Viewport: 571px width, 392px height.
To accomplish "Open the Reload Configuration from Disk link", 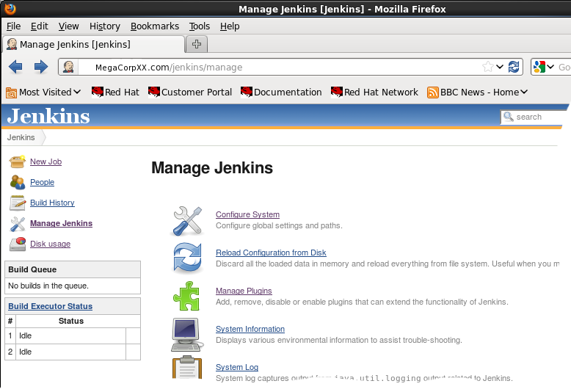I will tap(271, 253).
